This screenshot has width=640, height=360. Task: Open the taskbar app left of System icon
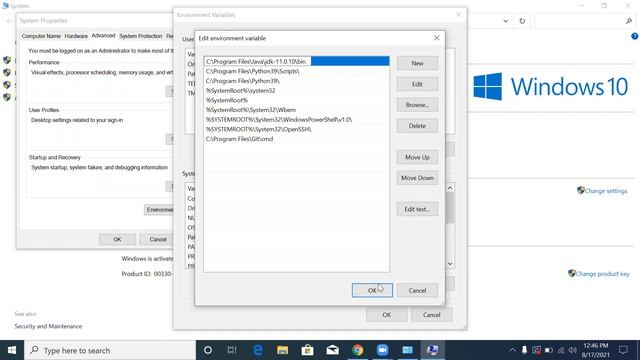(x=407, y=350)
